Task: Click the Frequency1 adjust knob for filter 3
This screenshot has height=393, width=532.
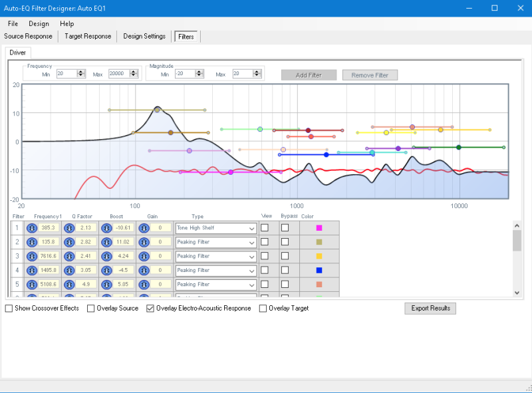Action: coord(32,256)
